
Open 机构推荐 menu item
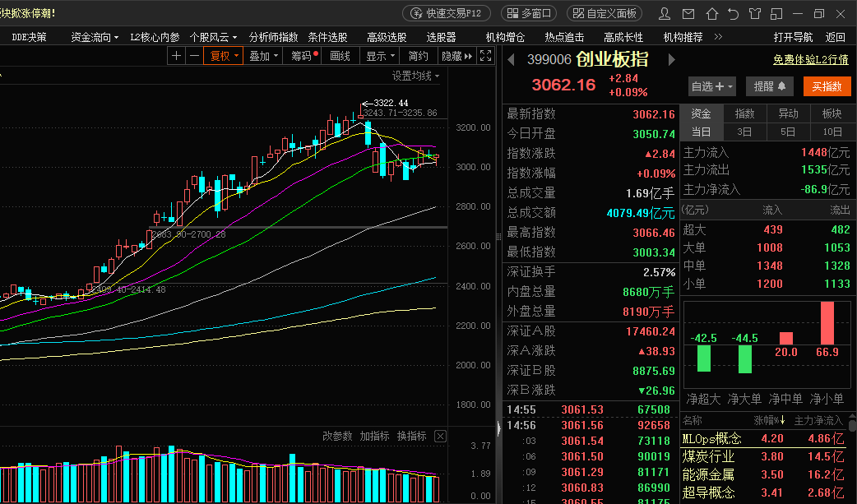[x=683, y=37]
